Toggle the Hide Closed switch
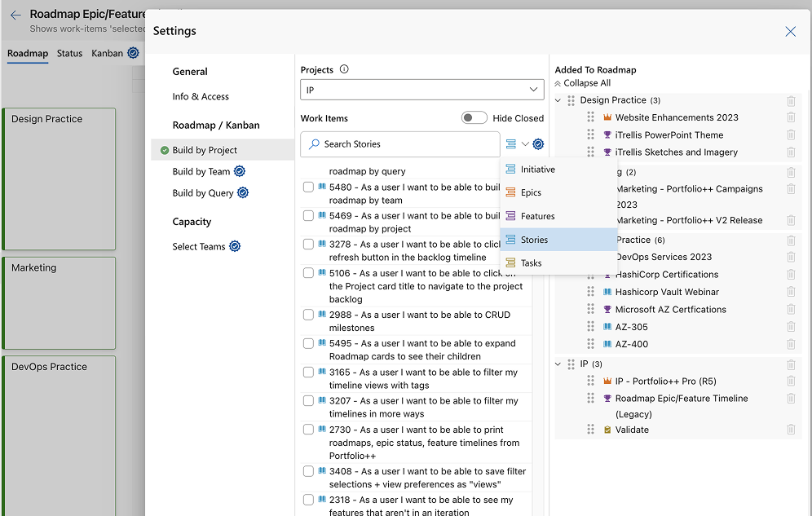Image resolution: width=812 pixels, height=516 pixels. [474, 118]
